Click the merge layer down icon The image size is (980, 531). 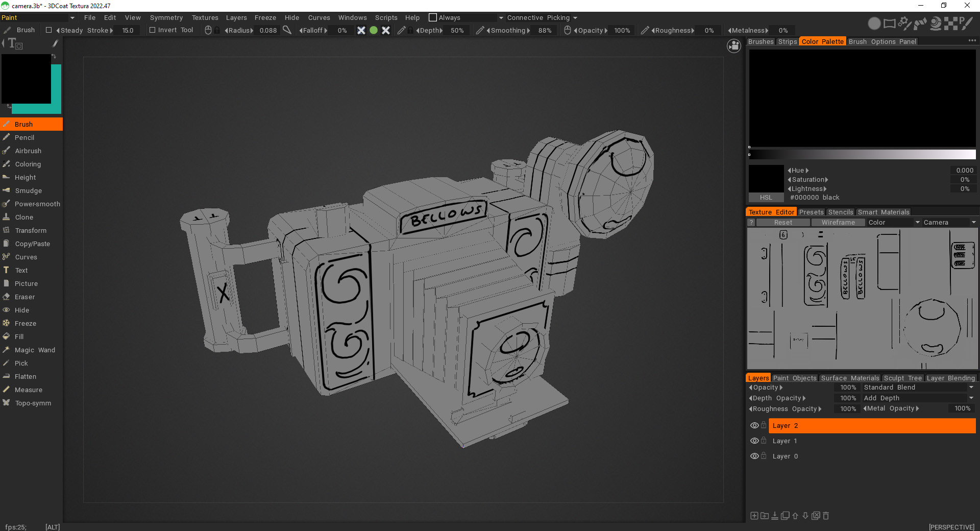pos(775,516)
